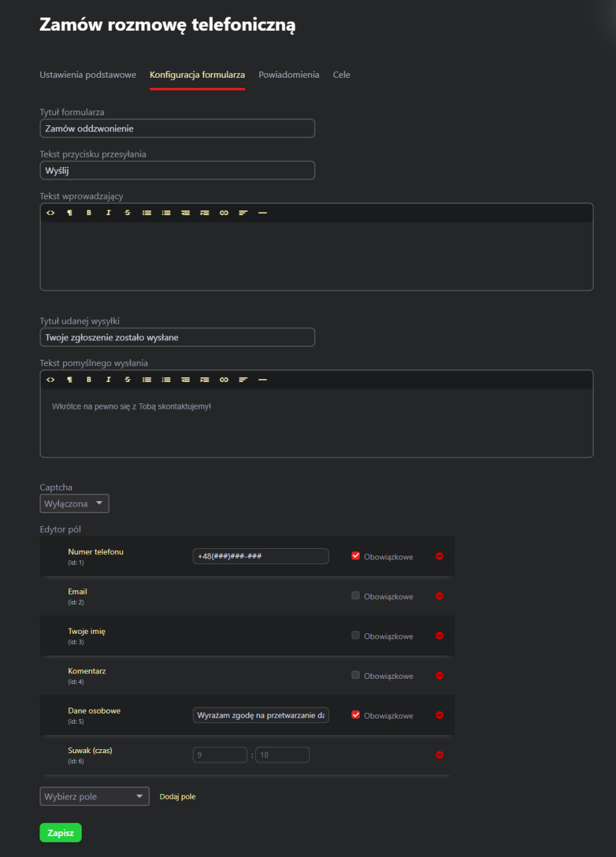Uncheck Obowiązkowe for Numer telefonu
The image size is (616, 857).
(356, 555)
